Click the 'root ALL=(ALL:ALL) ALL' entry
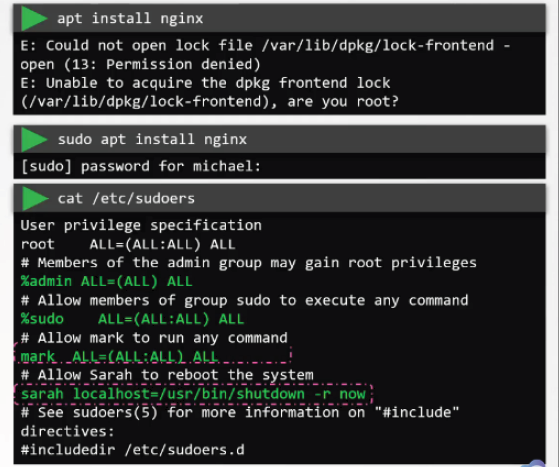The image size is (559, 467). tap(128, 244)
